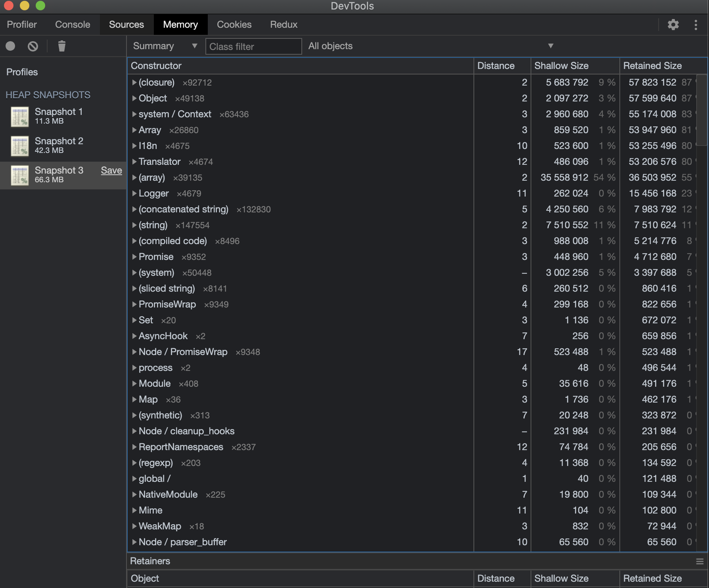The image size is (709, 588).
Task: Switch to the Redux tab
Action: point(284,25)
